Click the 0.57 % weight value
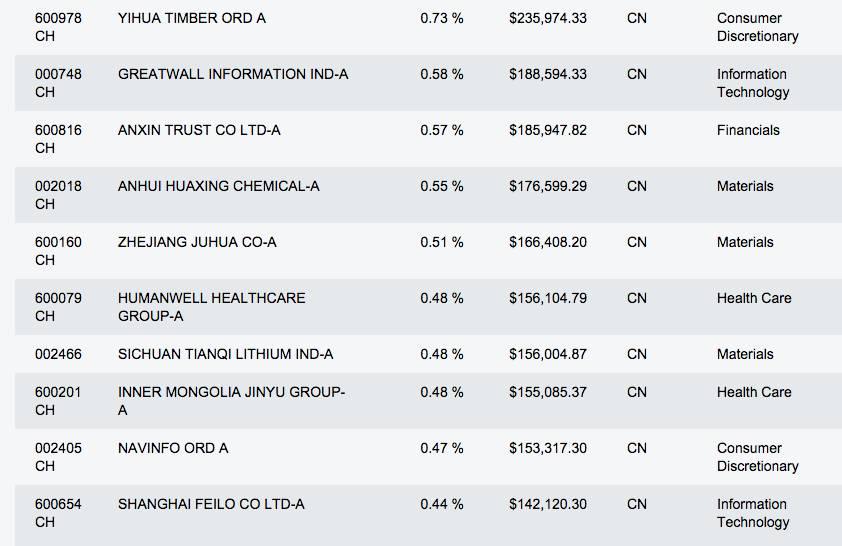 point(442,130)
